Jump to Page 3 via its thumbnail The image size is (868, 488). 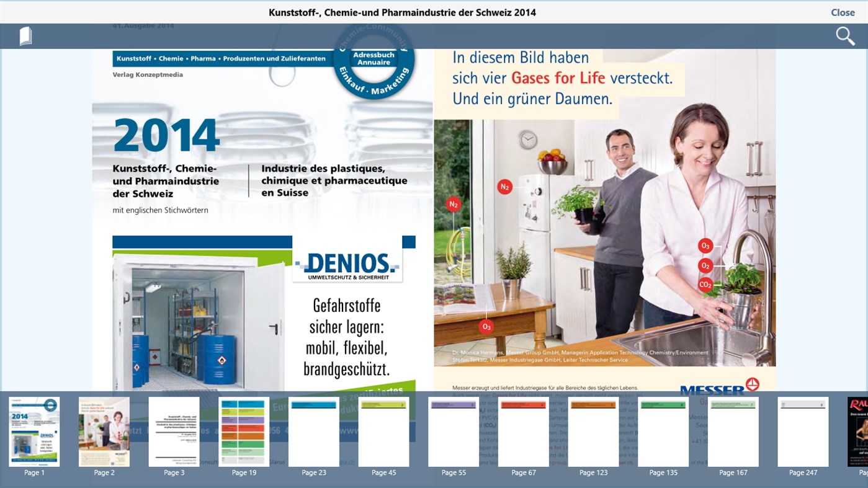pyautogui.click(x=174, y=432)
